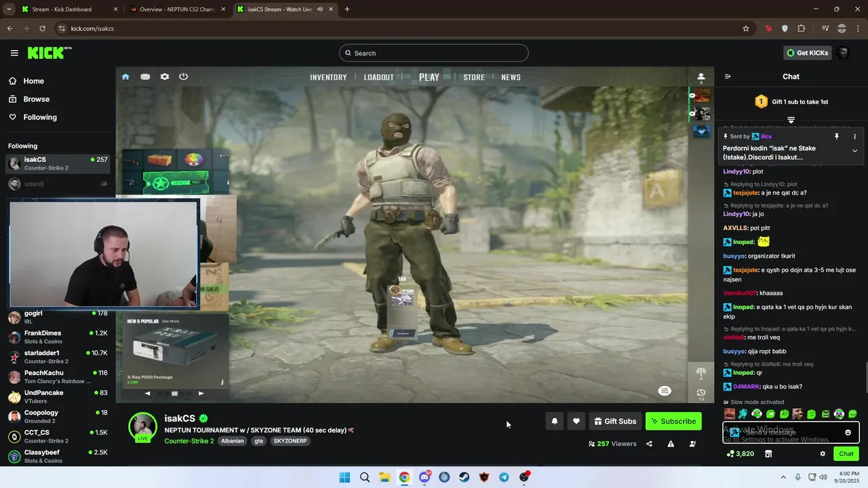This screenshot has width=868, height=488.
Task: Open Chrome three-dot menu
Action: click(x=859, y=28)
